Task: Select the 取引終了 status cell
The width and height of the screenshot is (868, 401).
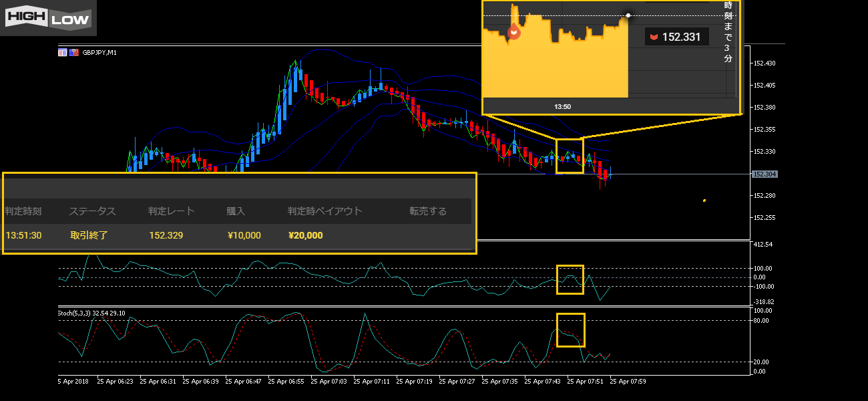Action: 89,235
